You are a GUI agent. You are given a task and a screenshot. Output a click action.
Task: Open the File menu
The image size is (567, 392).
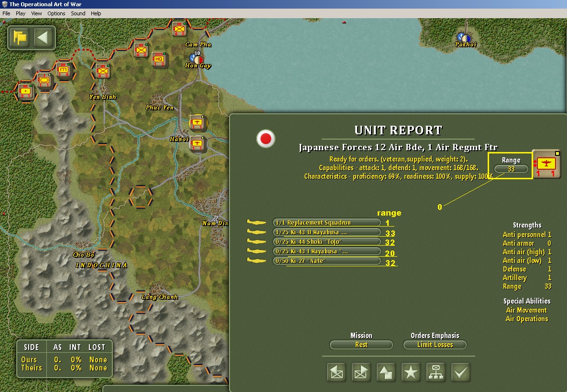click(x=6, y=13)
